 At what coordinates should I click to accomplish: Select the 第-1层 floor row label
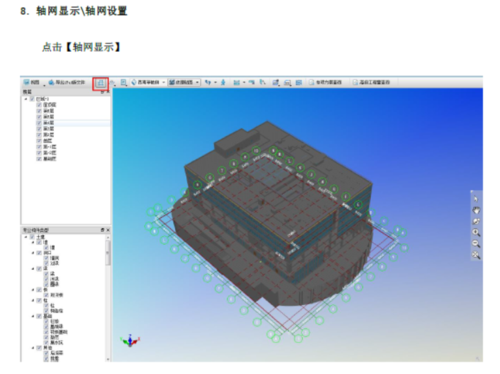coord(50,147)
